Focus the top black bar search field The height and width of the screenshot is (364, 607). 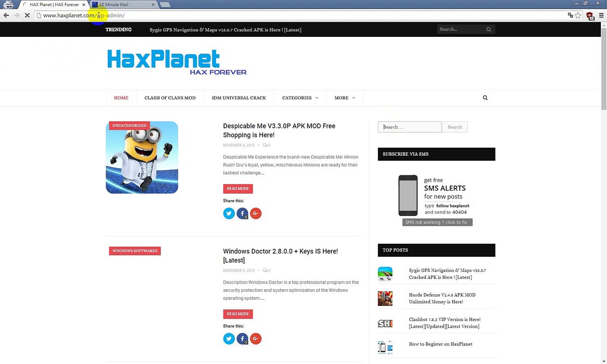(x=461, y=29)
